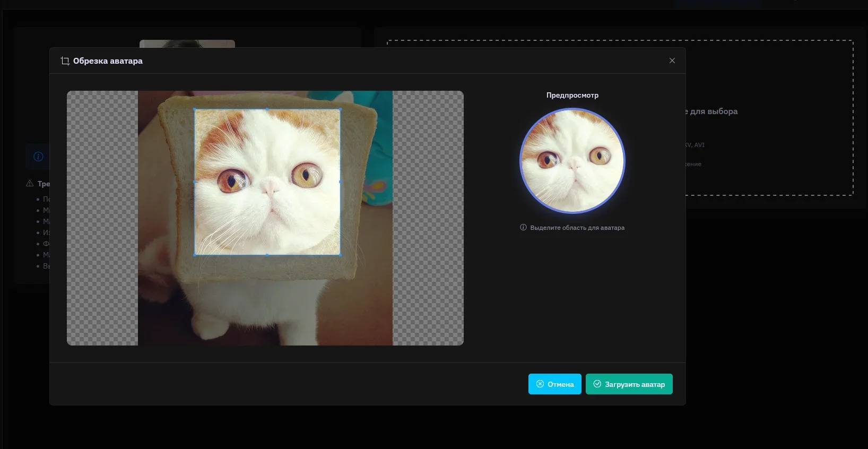Click the left-middle crop edge handle
Screen dimensions: 868x449
point(195,182)
